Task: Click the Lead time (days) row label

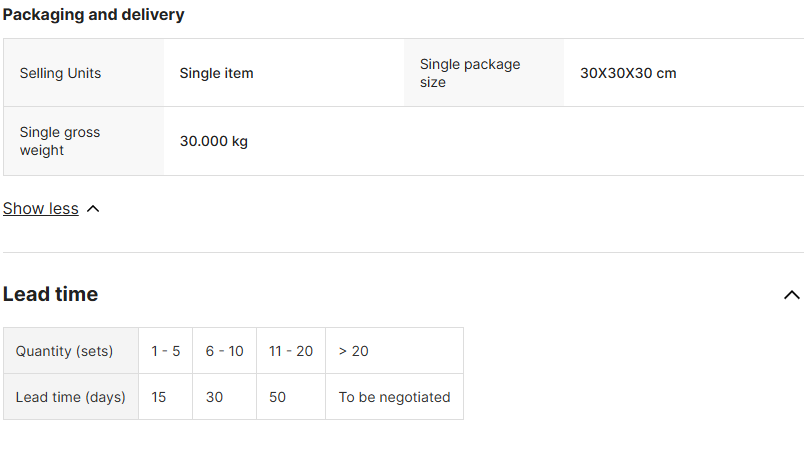Action: click(70, 397)
